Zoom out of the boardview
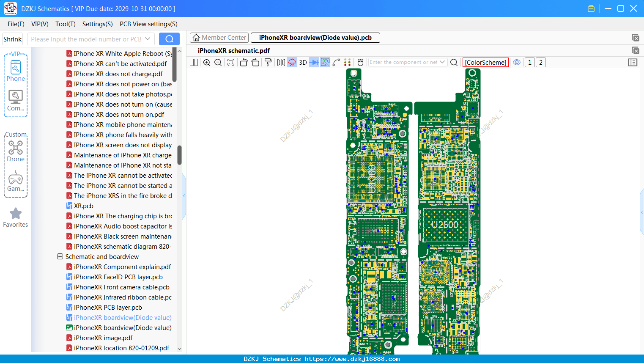The width and height of the screenshot is (644, 363). tap(218, 63)
